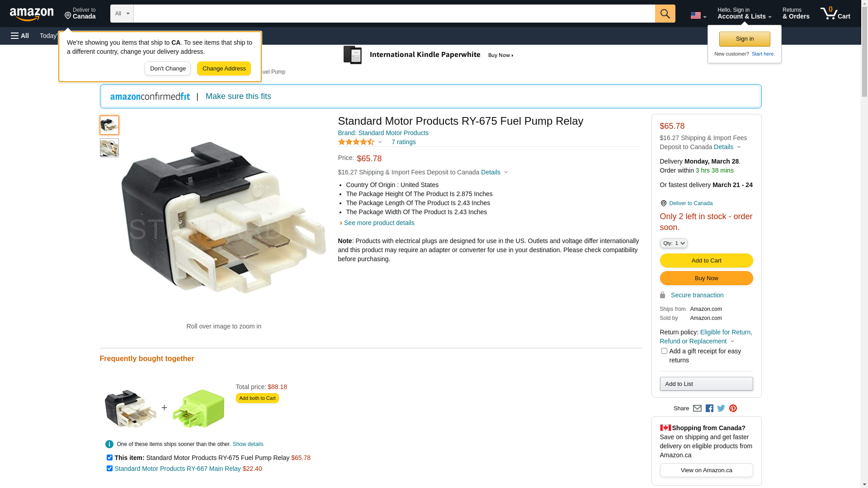Share via email icon

pos(697,408)
